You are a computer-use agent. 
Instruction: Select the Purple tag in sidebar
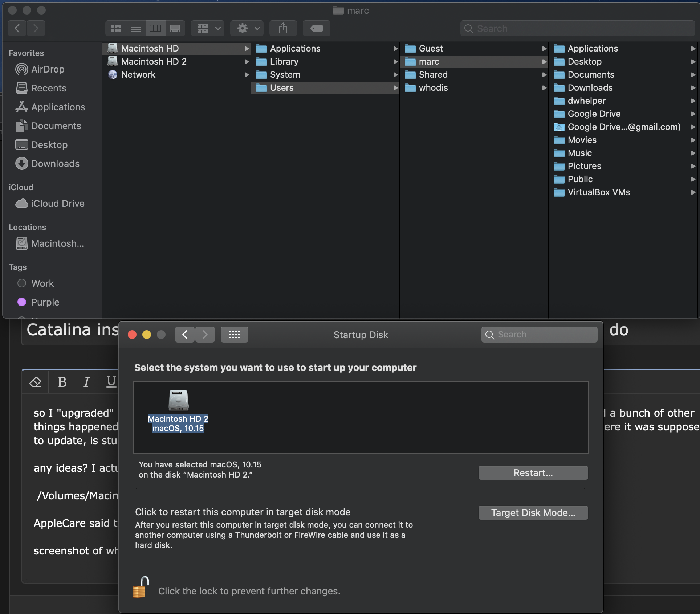(45, 302)
